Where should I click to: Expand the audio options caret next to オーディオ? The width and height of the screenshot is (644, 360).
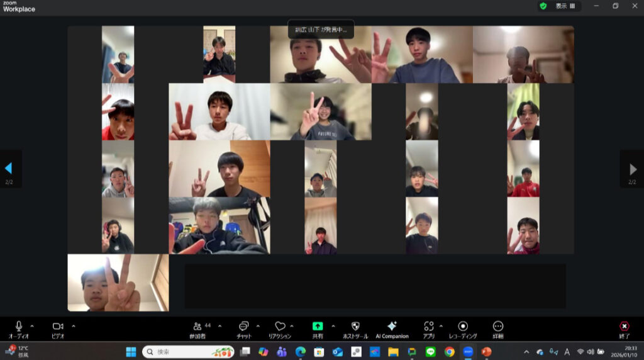[x=32, y=326]
